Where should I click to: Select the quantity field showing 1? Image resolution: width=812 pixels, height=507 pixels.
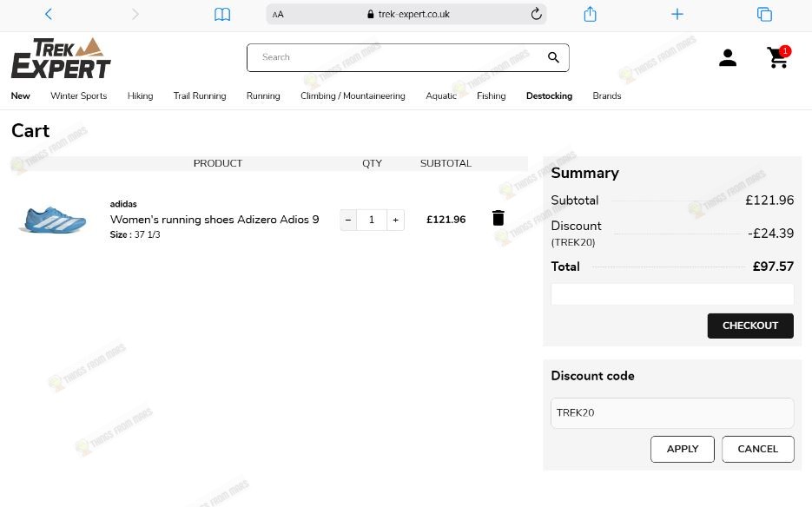pos(372,221)
